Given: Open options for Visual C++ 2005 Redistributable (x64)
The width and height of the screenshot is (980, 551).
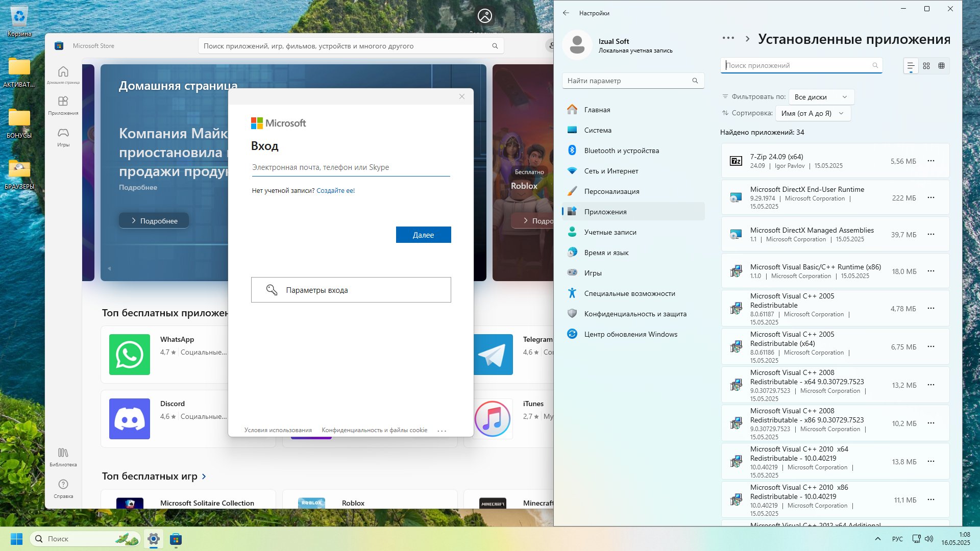Looking at the screenshot, I should pyautogui.click(x=931, y=346).
